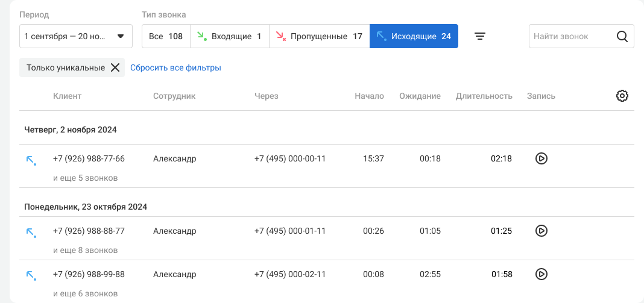This screenshot has width=644, height=303.
Task: Expand "и еще 8 звонков" calls
Action: 85,250
